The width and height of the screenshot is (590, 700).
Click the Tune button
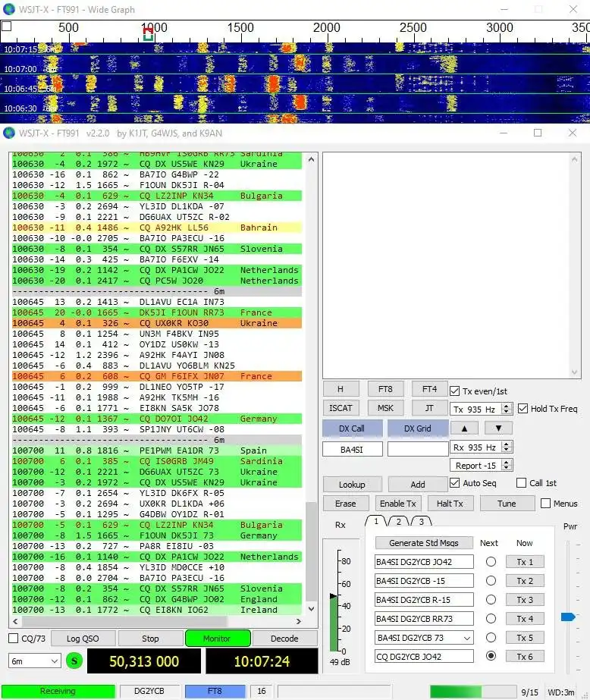coord(507,504)
